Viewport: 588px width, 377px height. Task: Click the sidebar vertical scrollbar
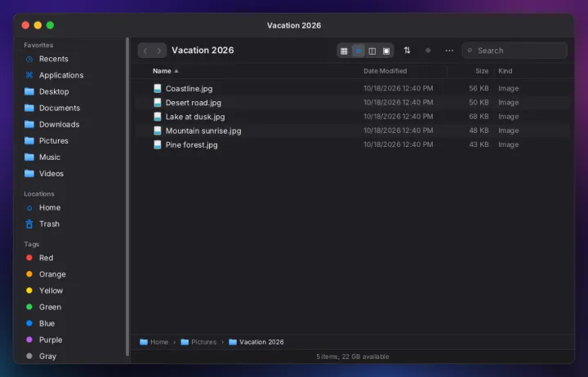click(x=127, y=197)
